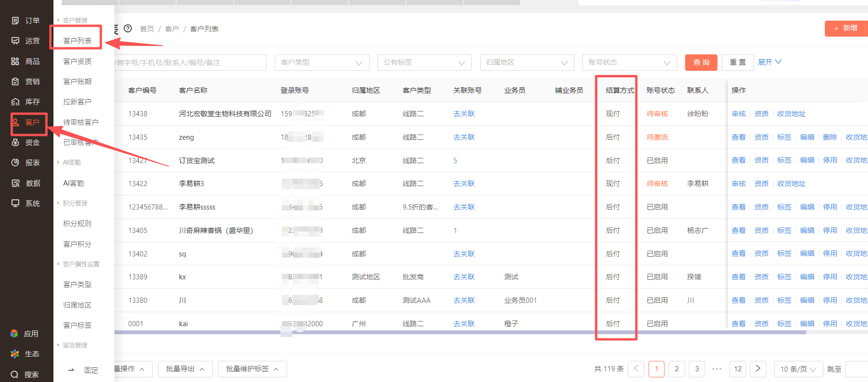Click the 重置 reset button
Image resolution: width=868 pixels, height=382 pixels.
pyautogui.click(x=738, y=62)
